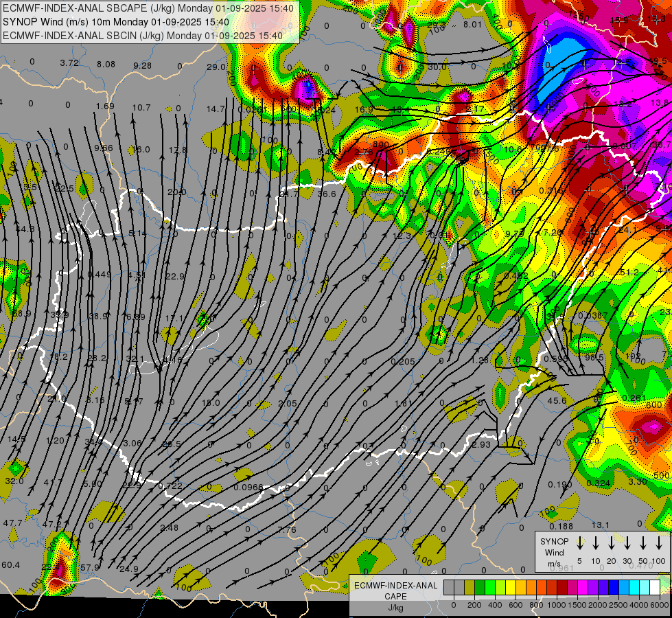
Task: Click the 9.28 value on the map
Action: 142,66
